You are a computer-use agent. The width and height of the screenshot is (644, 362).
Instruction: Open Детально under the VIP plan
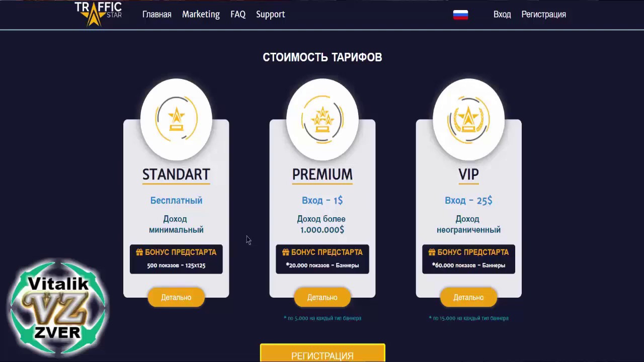coord(468,297)
